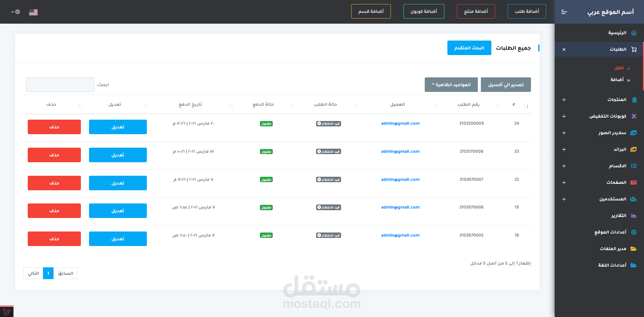644x317 pixels.
Task: Click the yellow picture icon for البراند
Action: click(x=634, y=149)
